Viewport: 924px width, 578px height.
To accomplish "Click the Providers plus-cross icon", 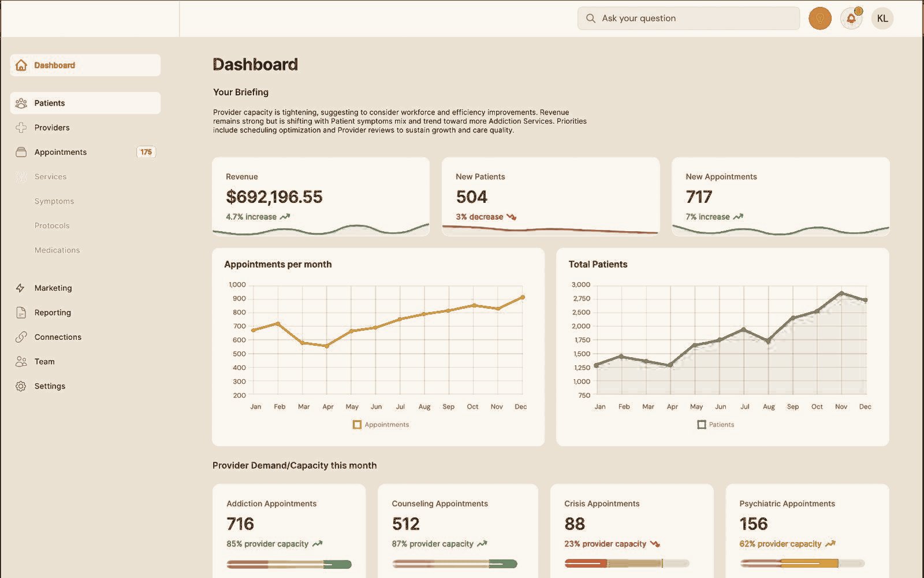I will click(21, 128).
